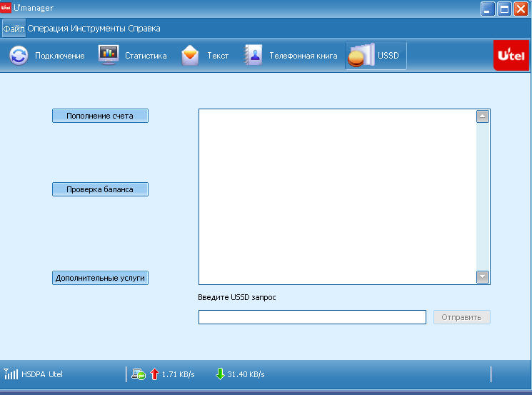
Task: Switch to Телефонная книга tab label
Action: point(303,56)
